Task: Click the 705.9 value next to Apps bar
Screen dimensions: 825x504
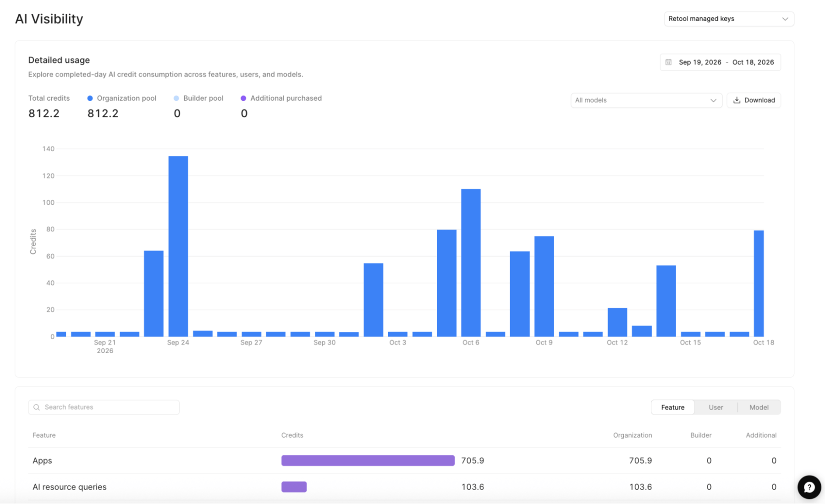Action: pos(473,460)
